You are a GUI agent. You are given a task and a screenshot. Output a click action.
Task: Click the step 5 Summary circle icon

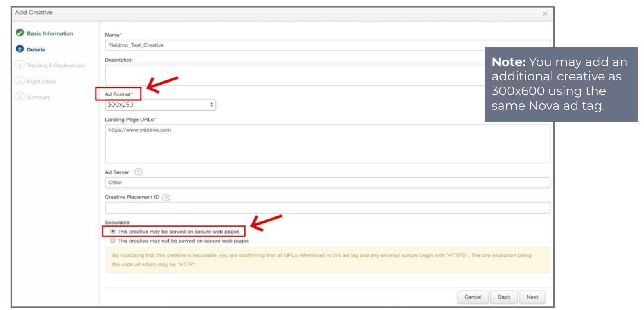click(x=20, y=97)
